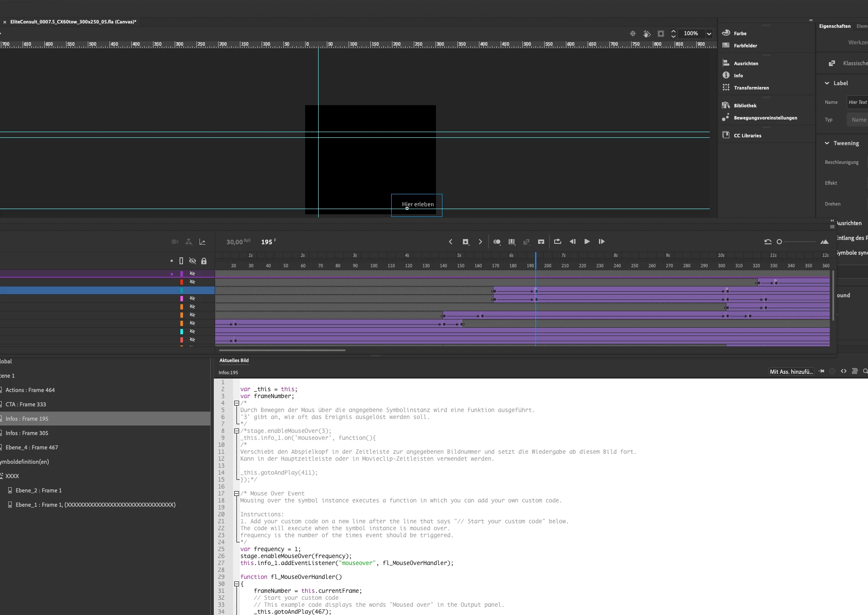Click the Insert Keyframe icon

point(466,242)
